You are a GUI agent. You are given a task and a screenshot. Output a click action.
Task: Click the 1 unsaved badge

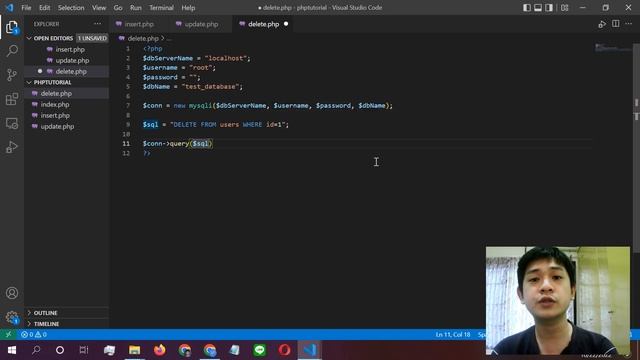click(x=92, y=38)
